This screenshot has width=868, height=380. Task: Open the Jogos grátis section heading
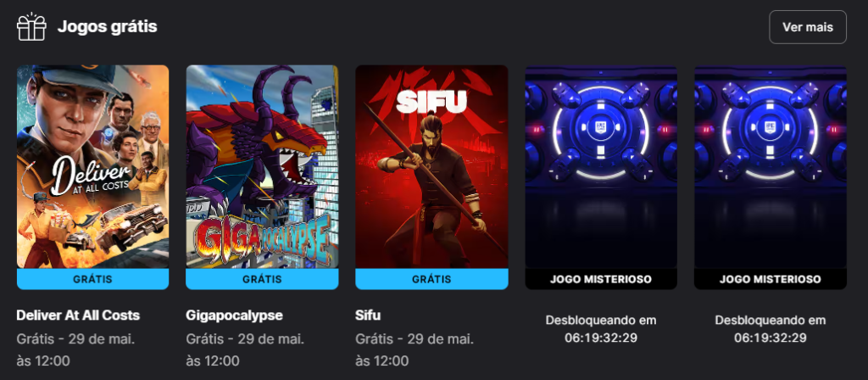(x=108, y=26)
